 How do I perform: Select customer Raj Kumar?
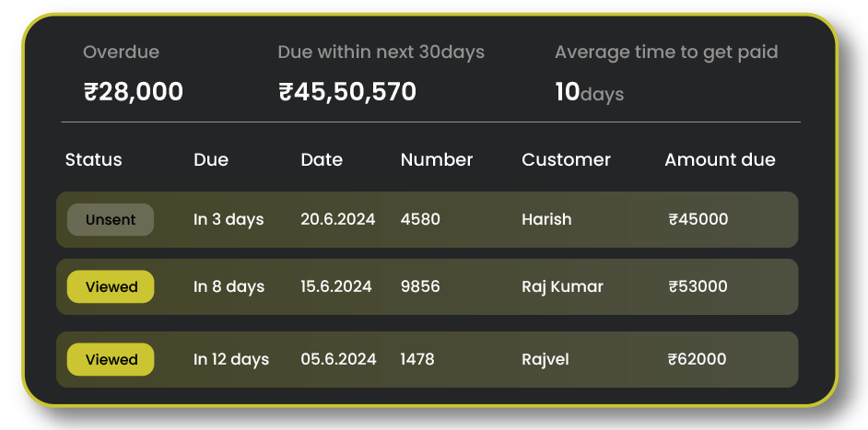click(562, 287)
